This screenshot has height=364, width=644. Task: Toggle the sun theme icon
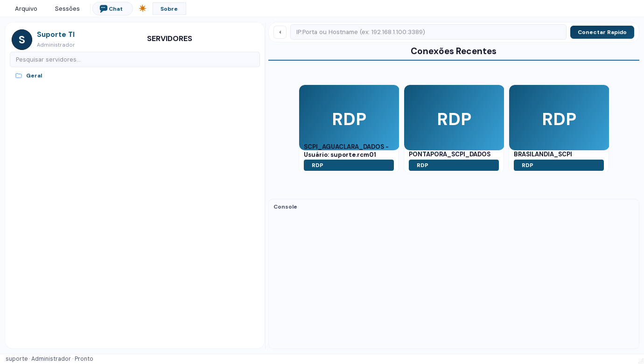coord(143,8)
